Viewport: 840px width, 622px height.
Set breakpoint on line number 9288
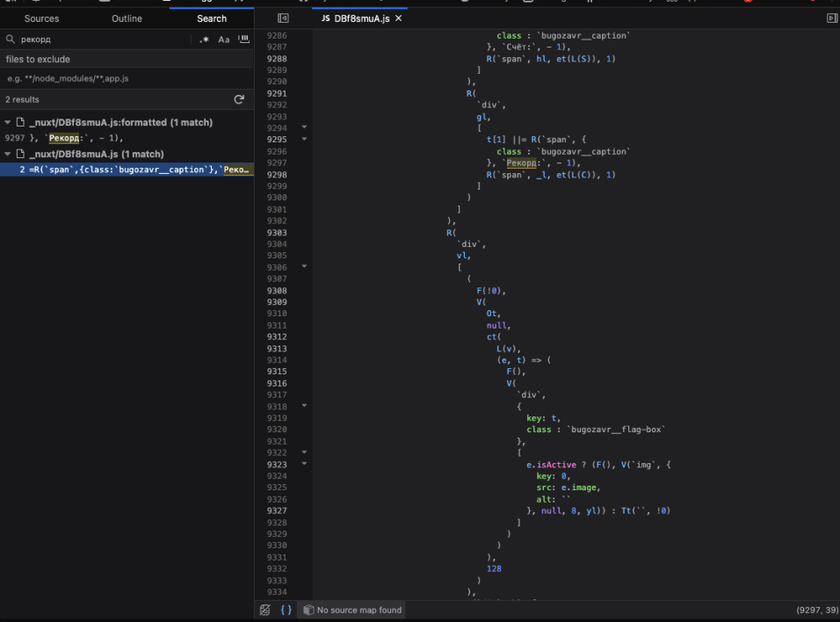pyautogui.click(x=277, y=59)
